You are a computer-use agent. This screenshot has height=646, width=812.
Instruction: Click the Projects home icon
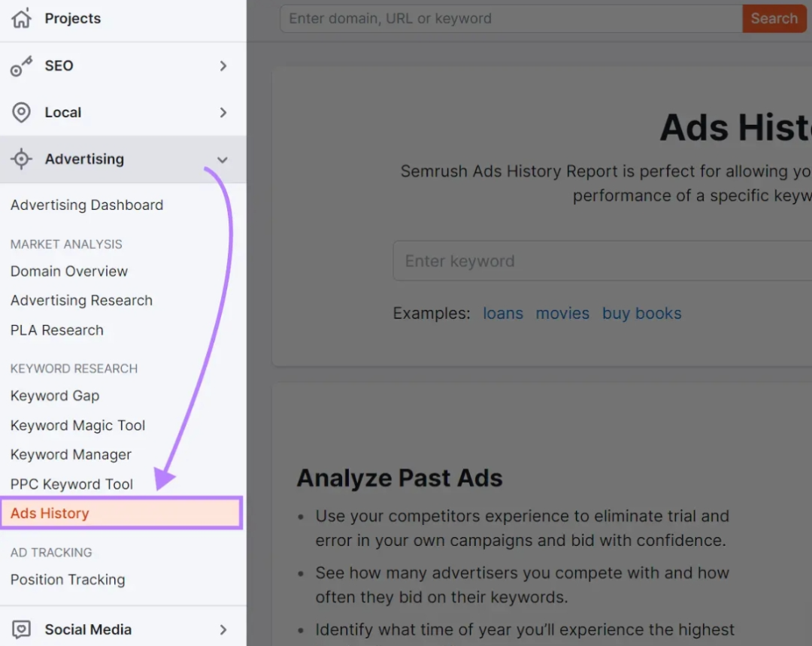pyautogui.click(x=21, y=19)
